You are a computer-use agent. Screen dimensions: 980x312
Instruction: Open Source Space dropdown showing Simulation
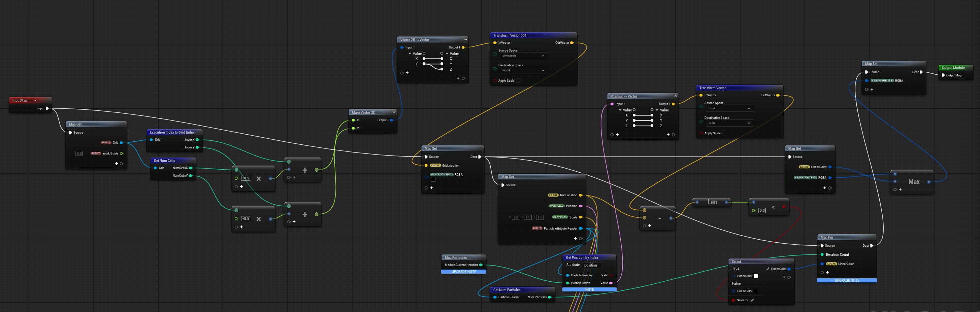pyautogui.click(x=523, y=56)
